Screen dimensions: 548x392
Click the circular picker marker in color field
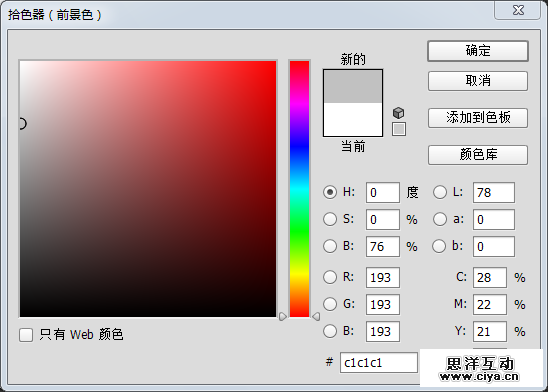pyautogui.click(x=22, y=123)
